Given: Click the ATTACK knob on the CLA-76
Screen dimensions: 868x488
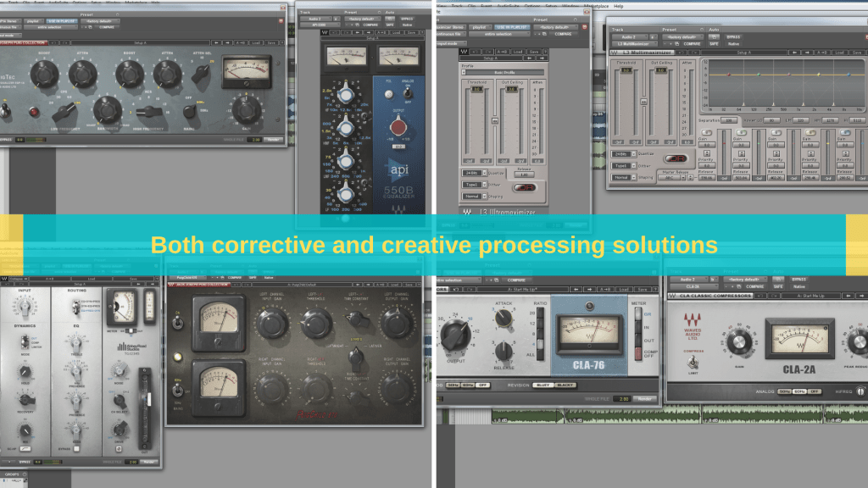Looking at the screenshot, I should [x=504, y=318].
